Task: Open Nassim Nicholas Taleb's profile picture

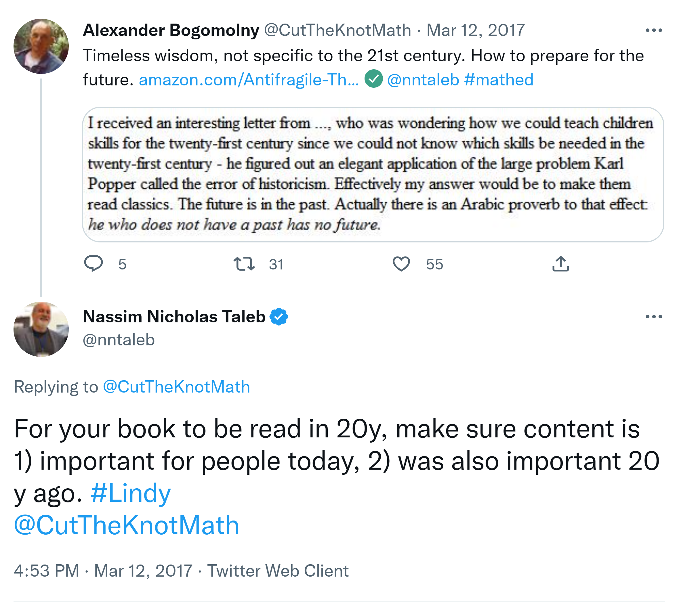Action: (41, 329)
